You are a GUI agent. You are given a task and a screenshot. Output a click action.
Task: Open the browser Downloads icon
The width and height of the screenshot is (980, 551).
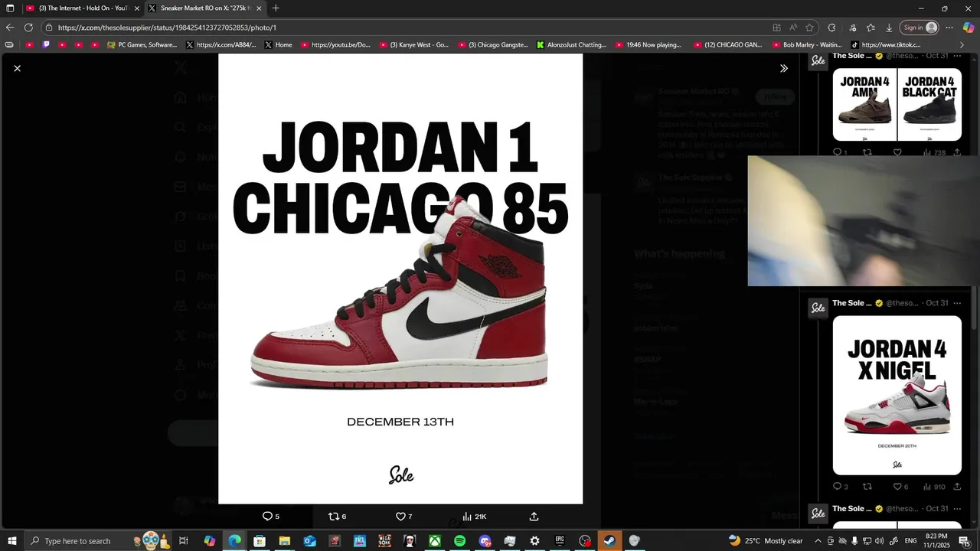(889, 28)
